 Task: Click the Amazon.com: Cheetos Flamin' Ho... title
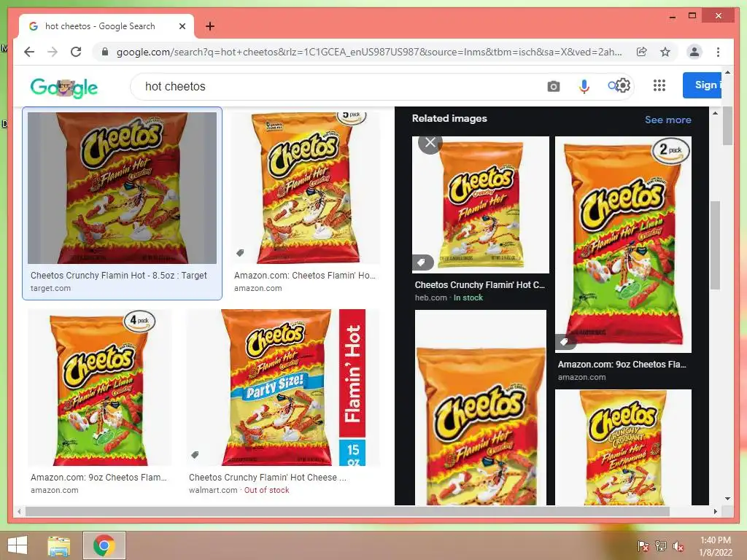tap(304, 275)
